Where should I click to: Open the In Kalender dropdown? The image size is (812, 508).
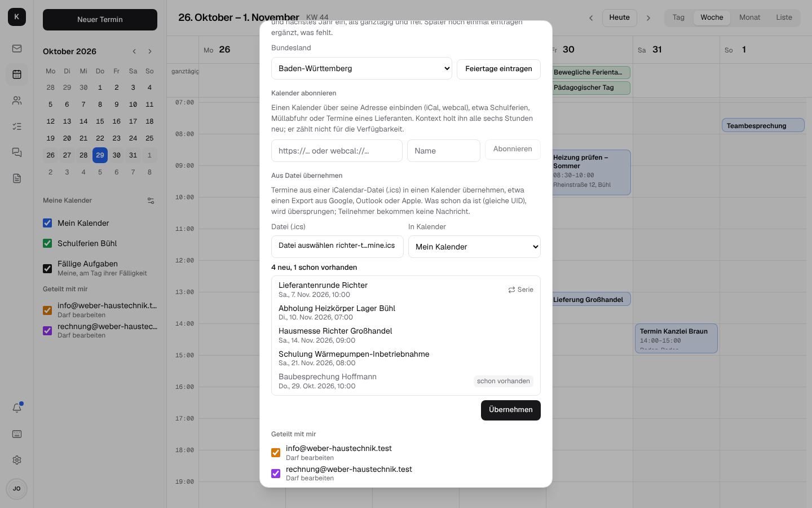click(x=474, y=247)
